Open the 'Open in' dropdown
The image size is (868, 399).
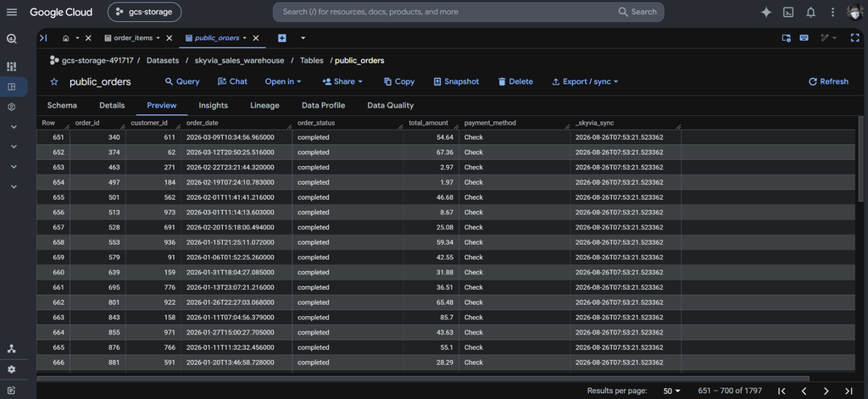(x=283, y=81)
